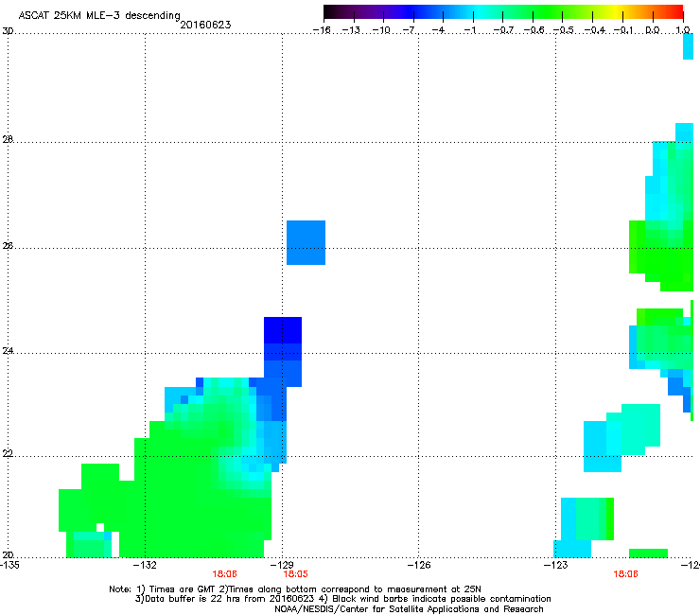Click the 0.0 color bar label
This screenshot has width=700, height=615.
(653, 30)
